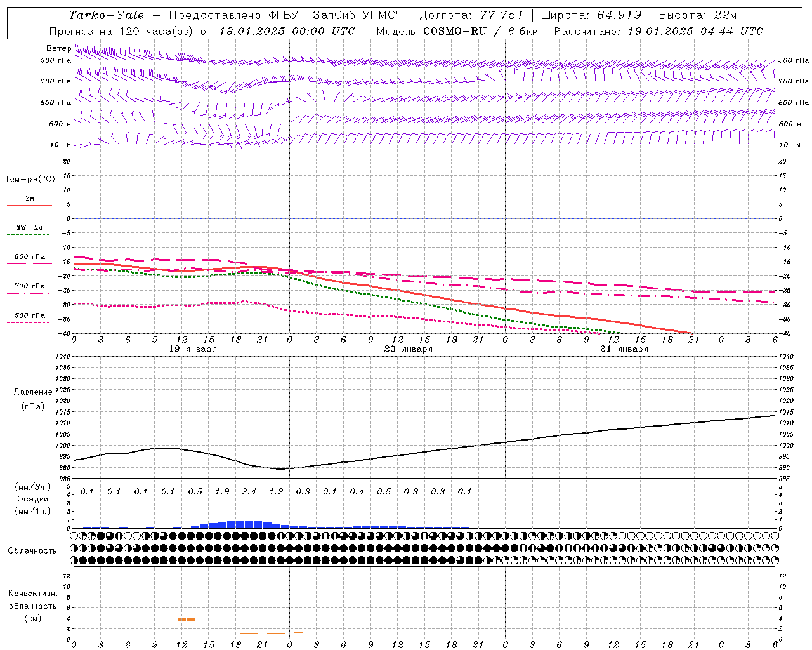Click the Прогноз на 120 часа(ов) text
Screen dimensions: 812x650
click(x=121, y=31)
